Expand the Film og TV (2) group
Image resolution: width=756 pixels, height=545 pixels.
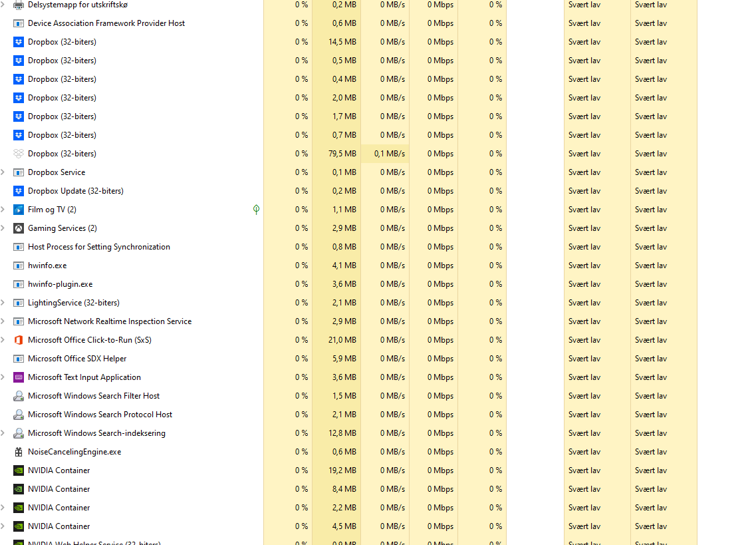pos(3,210)
